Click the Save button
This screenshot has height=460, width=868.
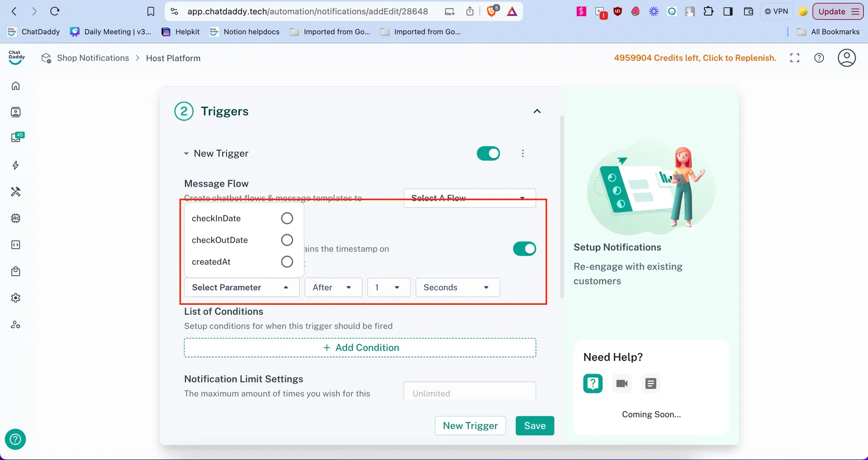[x=534, y=426]
